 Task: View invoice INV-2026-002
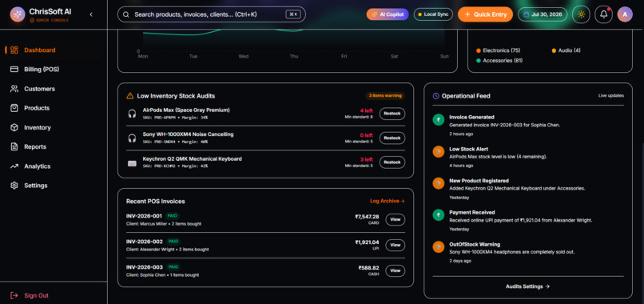coord(395,245)
